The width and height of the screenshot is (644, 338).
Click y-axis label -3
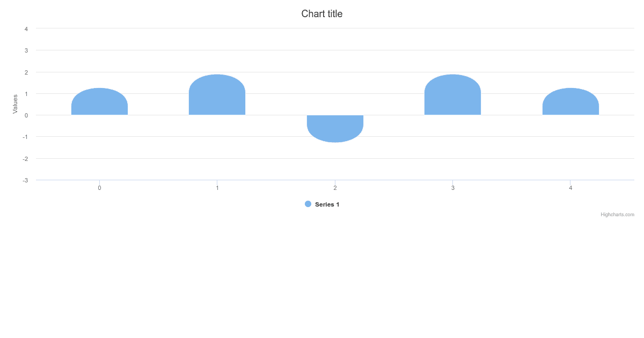click(x=25, y=180)
